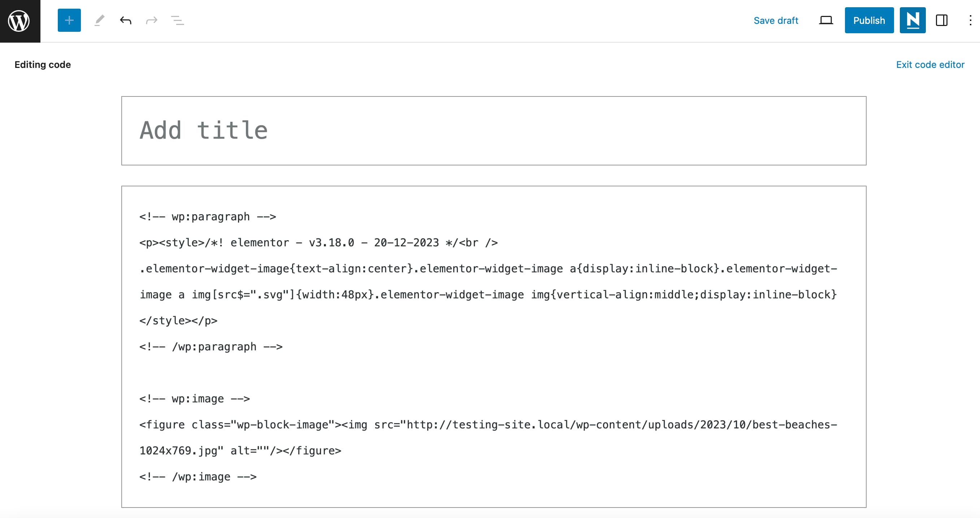Open preview viewport options
The image size is (980, 518).
pyautogui.click(x=826, y=20)
